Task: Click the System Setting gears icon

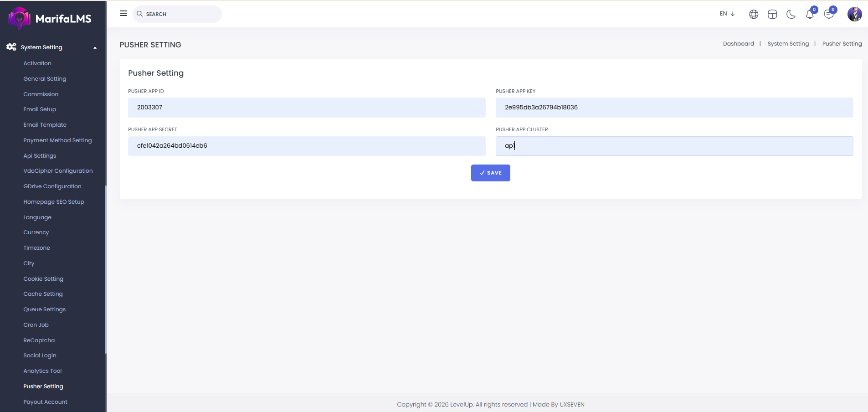Action: 11,47
